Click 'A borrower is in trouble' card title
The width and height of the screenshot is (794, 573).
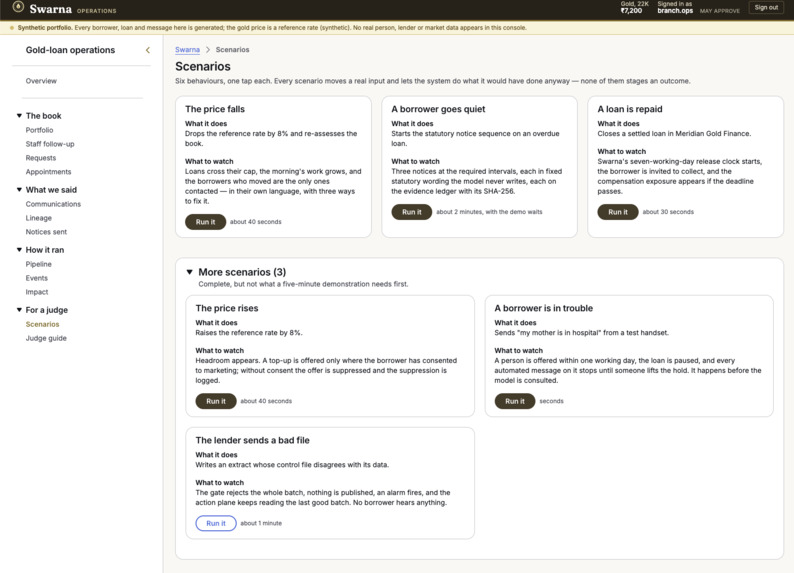543,308
